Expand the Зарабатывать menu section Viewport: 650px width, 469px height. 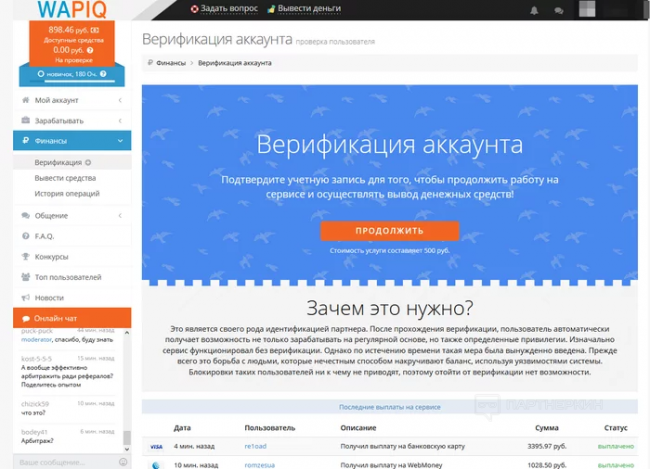[x=59, y=121]
